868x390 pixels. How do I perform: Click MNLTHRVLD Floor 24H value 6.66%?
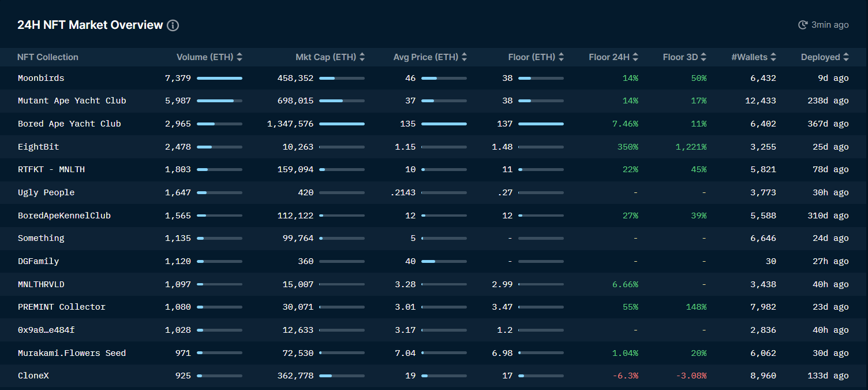626,284
